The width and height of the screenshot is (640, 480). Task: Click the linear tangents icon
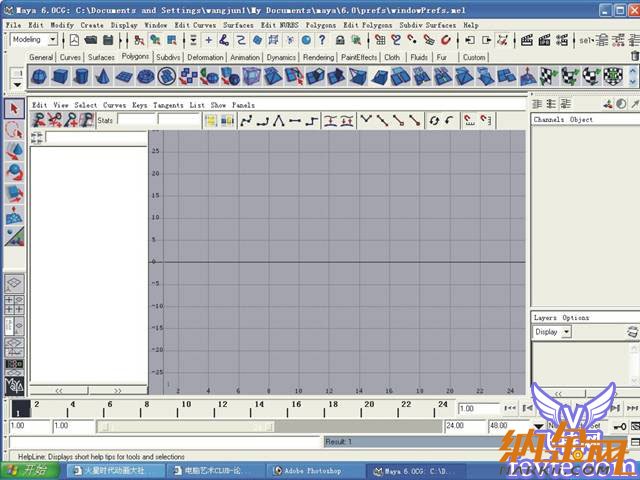tap(279, 121)
